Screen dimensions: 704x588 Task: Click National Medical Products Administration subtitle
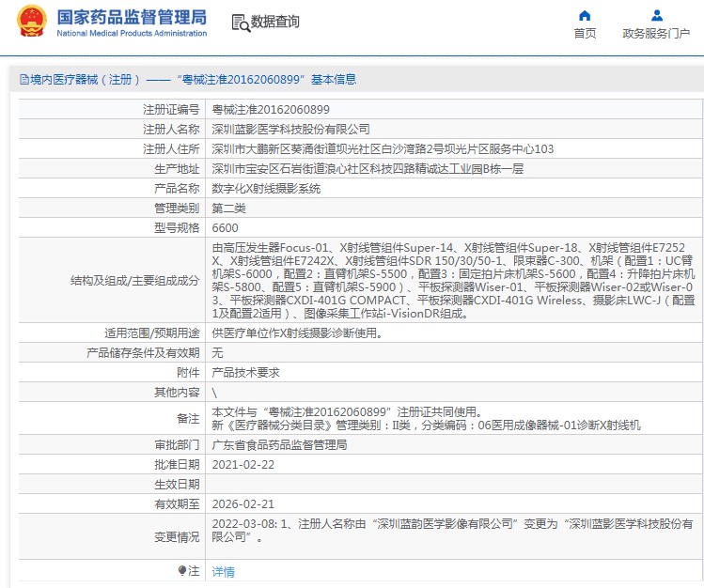tap(132, 33)
